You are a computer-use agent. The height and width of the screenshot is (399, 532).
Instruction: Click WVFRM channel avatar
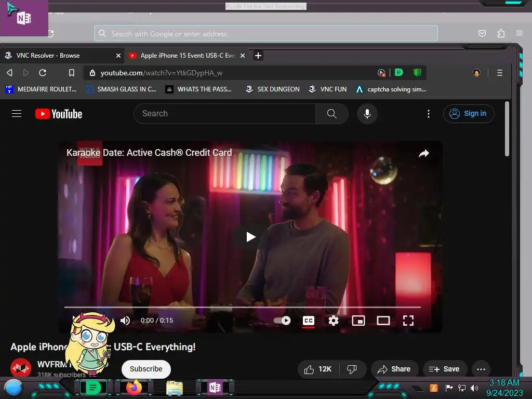point(21,368)
